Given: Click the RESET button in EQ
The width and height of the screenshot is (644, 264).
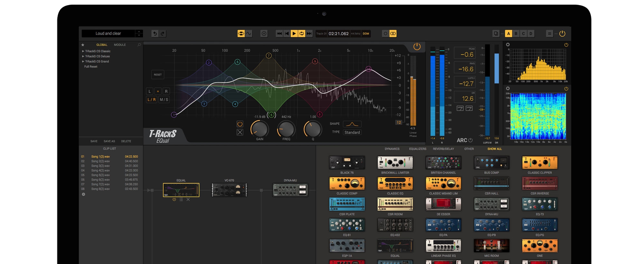Looking at the screenshot, I should (158, 75).
